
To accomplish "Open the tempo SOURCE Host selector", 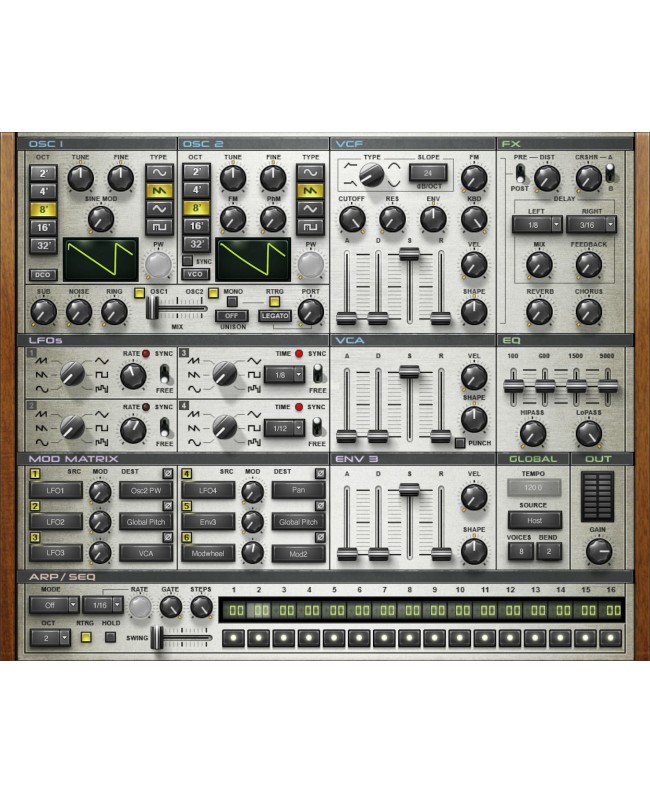I will (535, 520).
